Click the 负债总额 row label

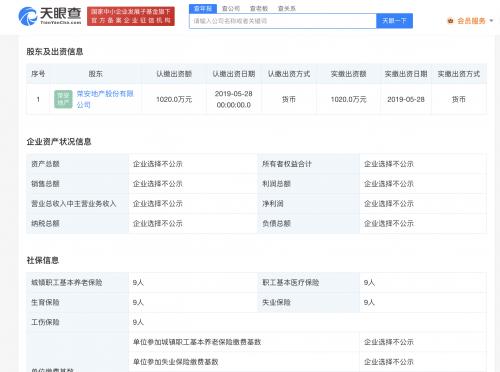pyautogui.click(x=276, y=223)
